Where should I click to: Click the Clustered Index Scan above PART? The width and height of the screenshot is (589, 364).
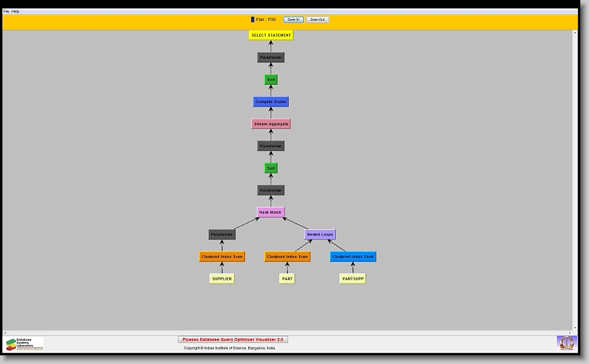(287, 257)
